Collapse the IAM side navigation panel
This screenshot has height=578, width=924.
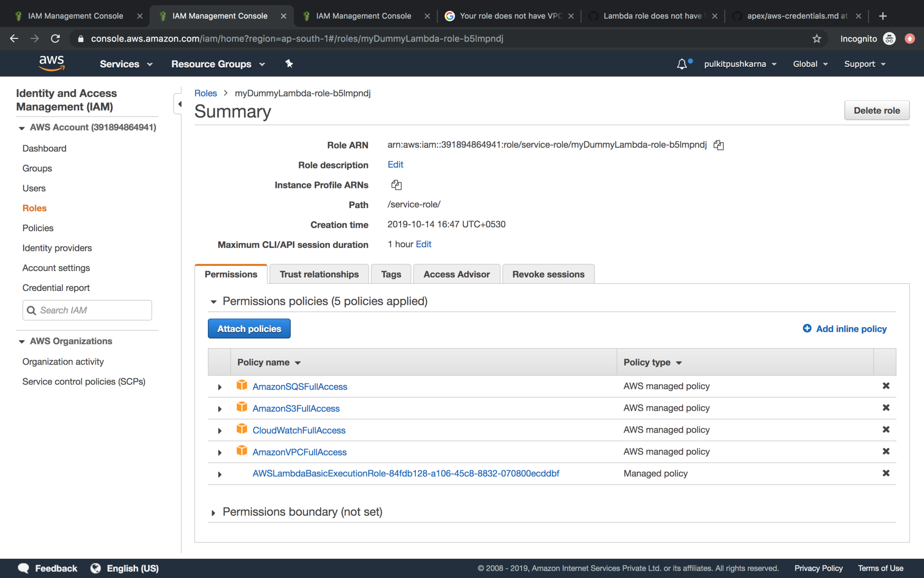(x=179, y=104)
